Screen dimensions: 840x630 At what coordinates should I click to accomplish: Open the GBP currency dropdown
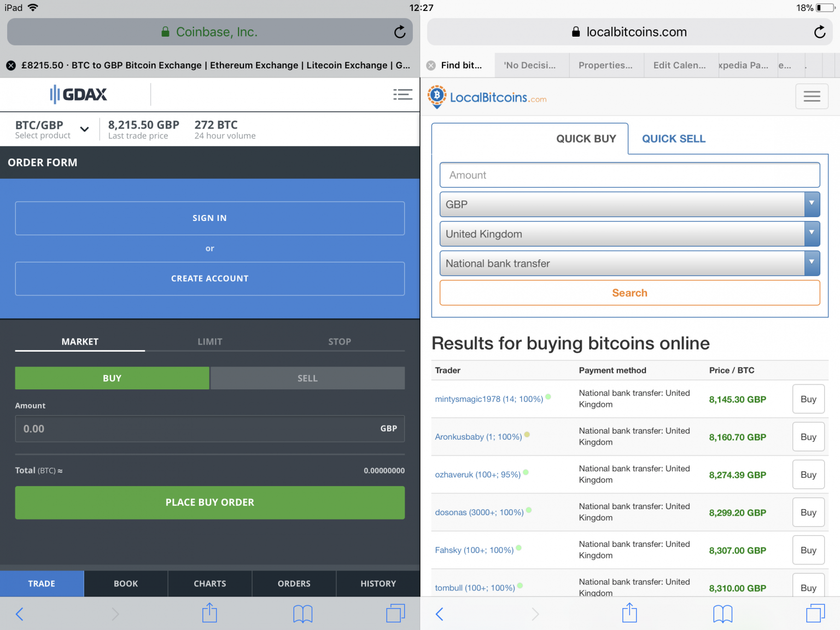(629, 205)
